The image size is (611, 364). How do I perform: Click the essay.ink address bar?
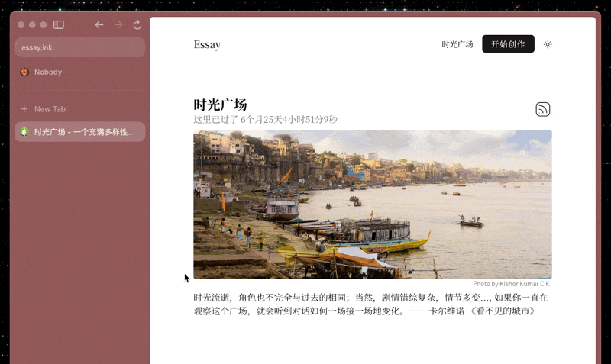coord(80,47)
